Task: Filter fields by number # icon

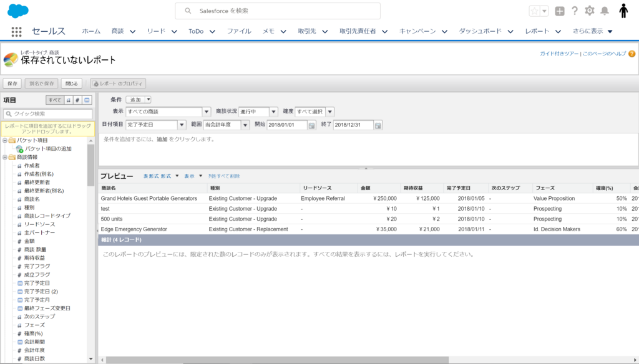Action: 77,100
